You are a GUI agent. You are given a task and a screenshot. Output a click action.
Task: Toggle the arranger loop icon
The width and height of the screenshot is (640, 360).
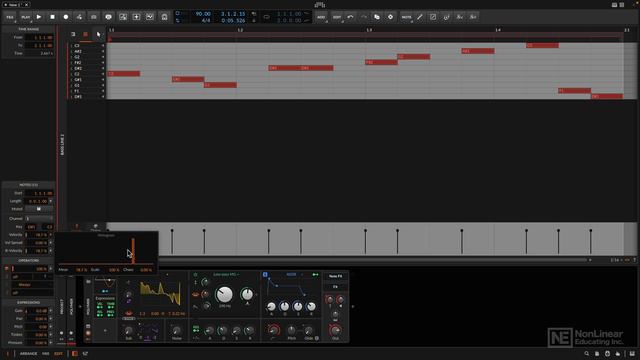[267, 17]
